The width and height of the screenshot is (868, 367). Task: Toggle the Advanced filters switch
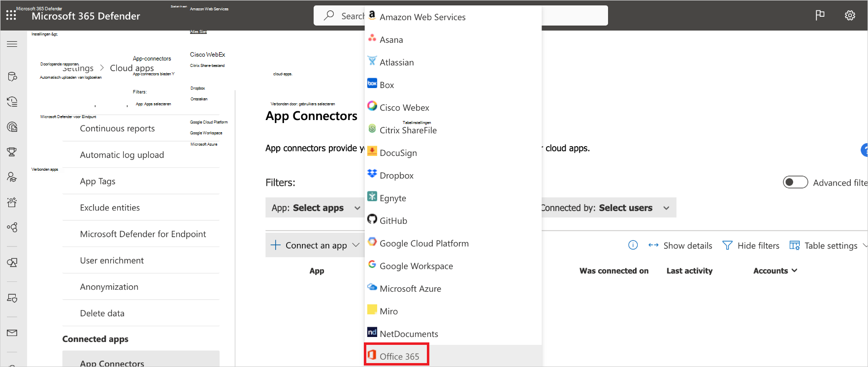[795, 182]
